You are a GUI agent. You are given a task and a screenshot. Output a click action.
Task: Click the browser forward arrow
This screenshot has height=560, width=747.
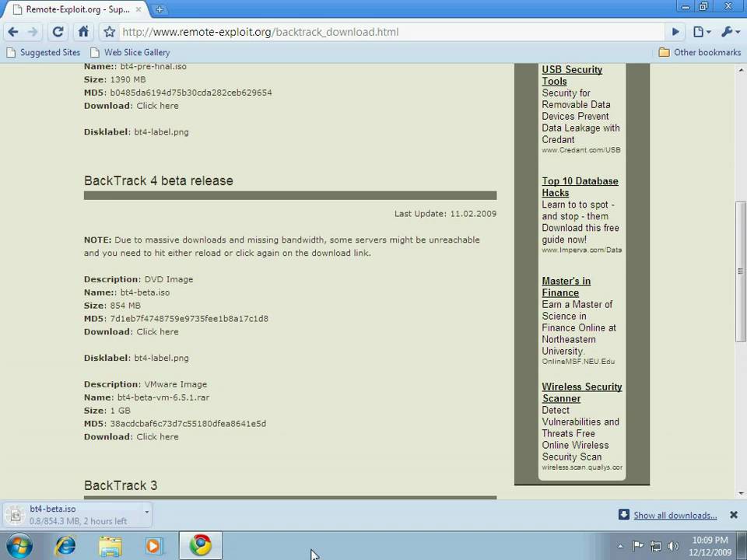click(x=33, y=32)
